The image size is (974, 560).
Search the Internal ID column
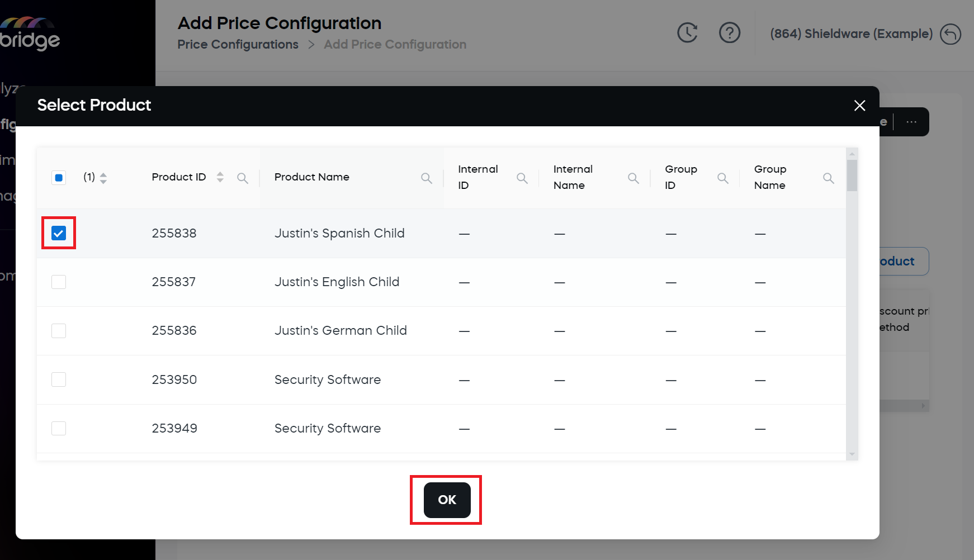coord(522,178)
